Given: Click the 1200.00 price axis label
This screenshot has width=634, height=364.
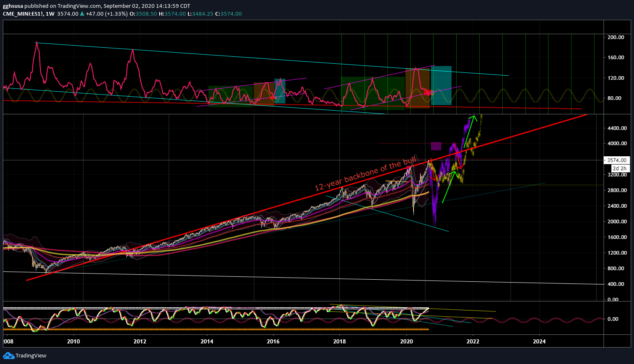Looking at the screenshot, I should pyautogui.click(x=617, y=253).
